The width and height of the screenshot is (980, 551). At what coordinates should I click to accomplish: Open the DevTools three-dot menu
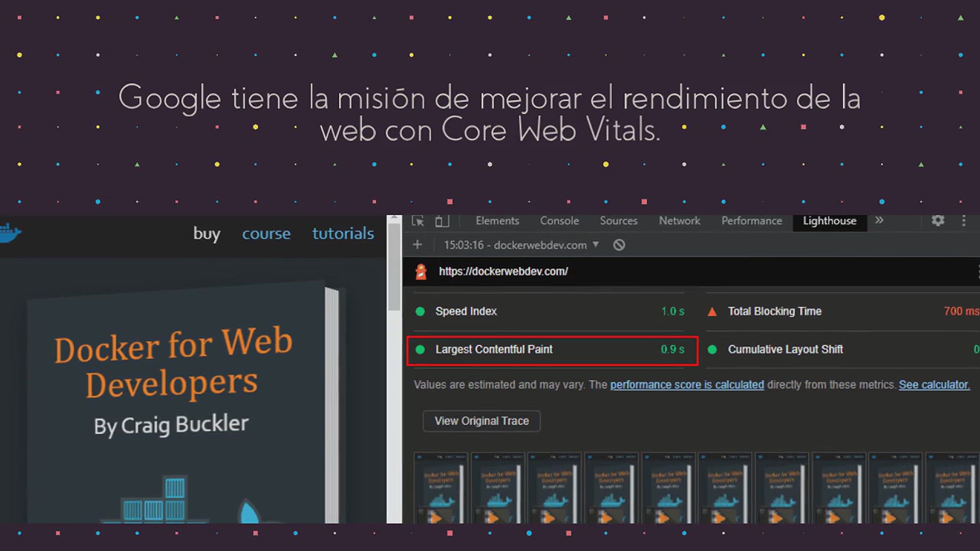pyautogui.click(x=964, y=220)
